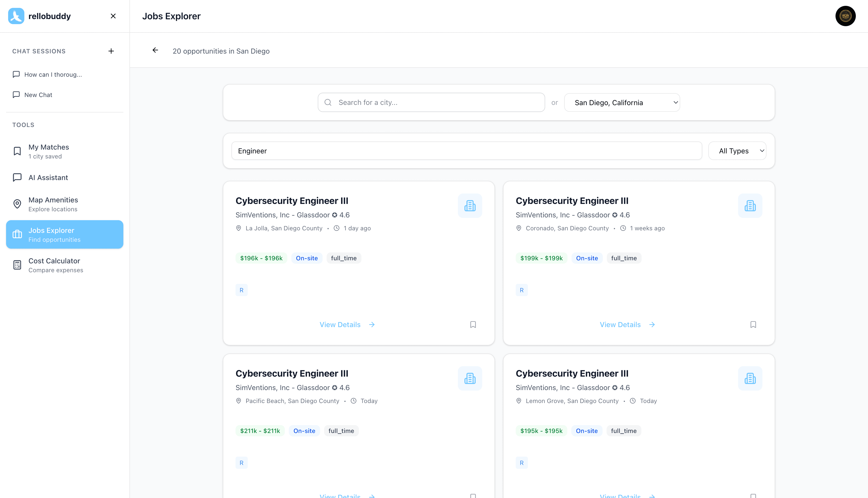The image size is (868, 498).
Task: Click building icon on Pacific Beach job
Action: pyautogui.click(x=470, y=378)
